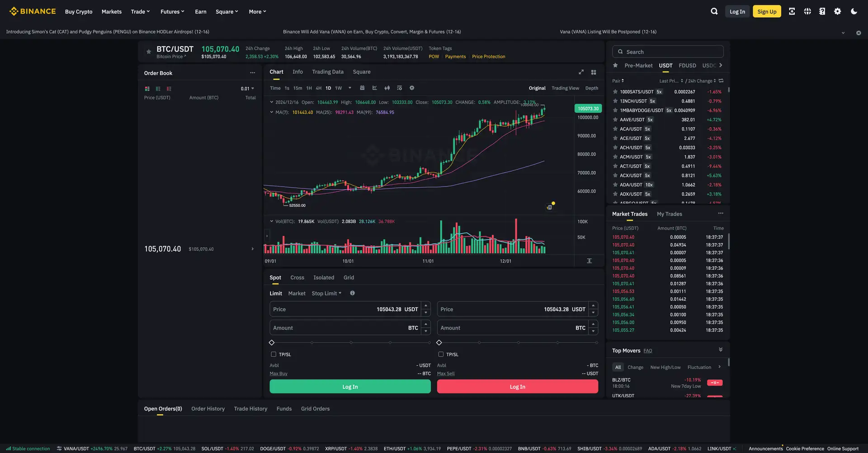868x453 pixels.
Task: Favorite BTC/USDT with star icon
Action: [x=149, y=52]
